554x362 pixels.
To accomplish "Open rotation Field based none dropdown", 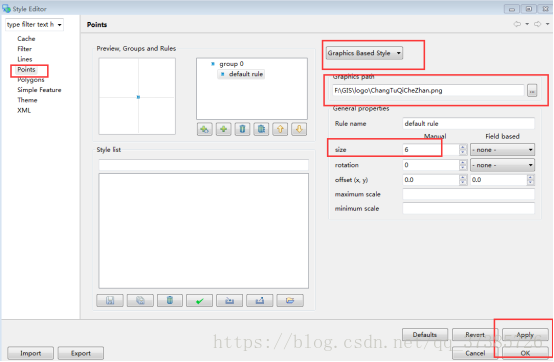I will pyautogui.click(x=502, y=165).
